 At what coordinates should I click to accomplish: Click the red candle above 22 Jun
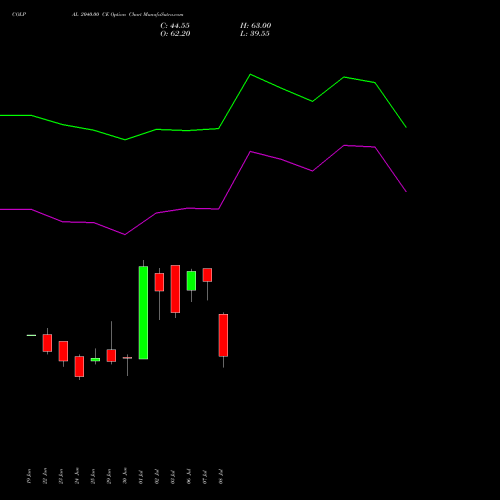pos(47,343)
